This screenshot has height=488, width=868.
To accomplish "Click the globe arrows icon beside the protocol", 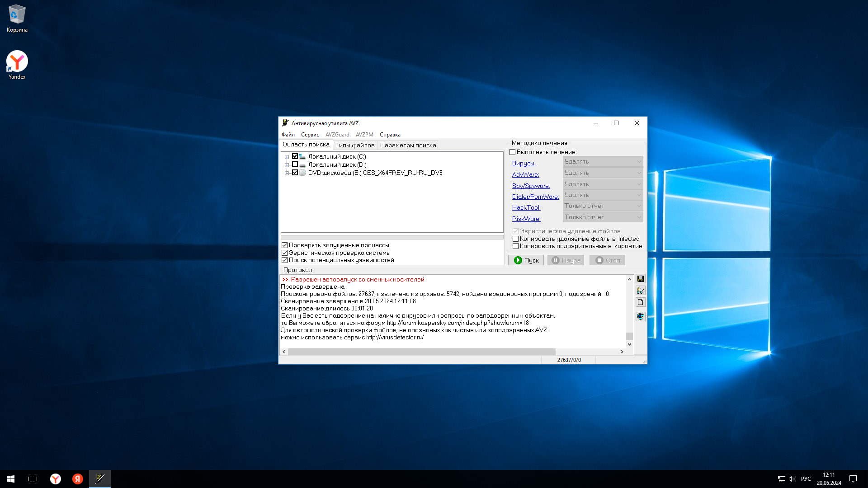I will click(640, 316).
